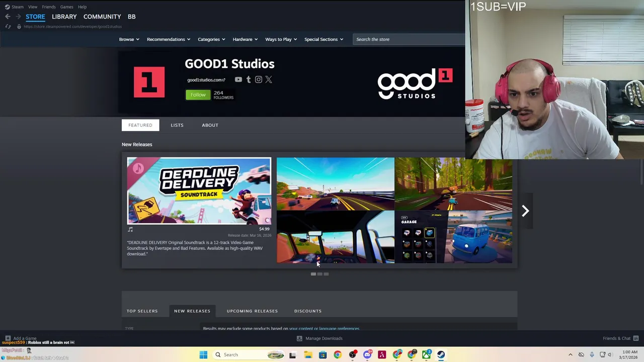Open the Windows Start menu
This screenshot has height=362, width=644.
[x=203, y=355]
